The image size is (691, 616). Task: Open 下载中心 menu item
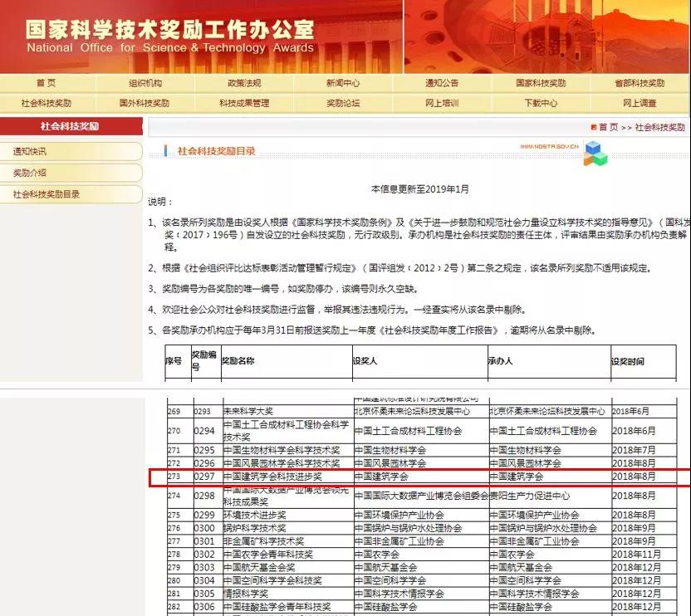(541, 103)
